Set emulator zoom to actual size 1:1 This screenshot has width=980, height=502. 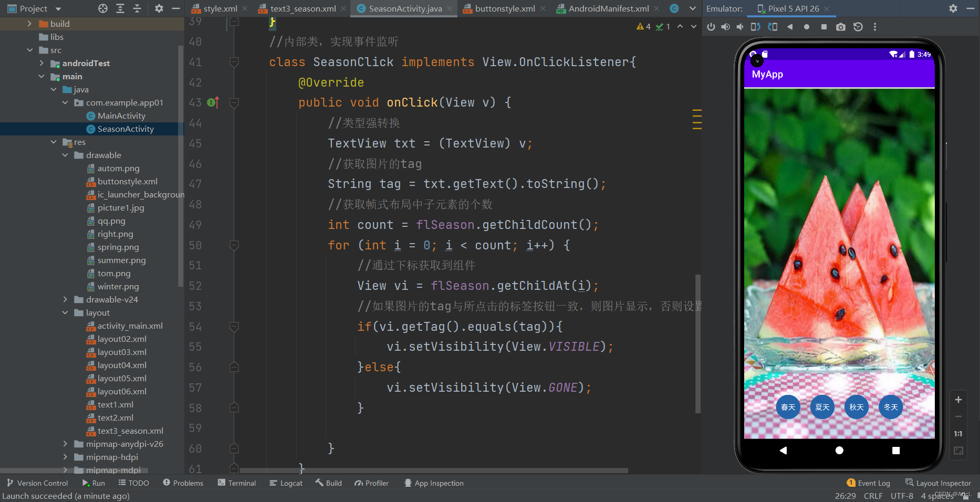click(x=958, y=434)
